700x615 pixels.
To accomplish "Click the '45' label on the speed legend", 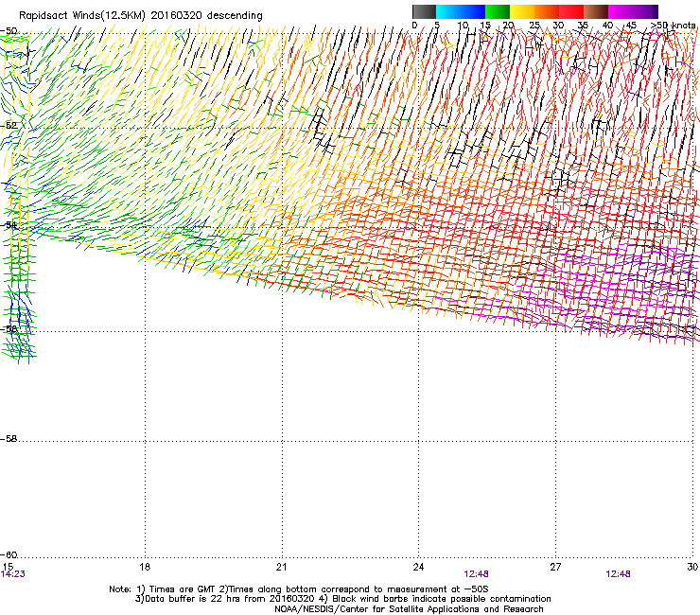I will [631, 25].
